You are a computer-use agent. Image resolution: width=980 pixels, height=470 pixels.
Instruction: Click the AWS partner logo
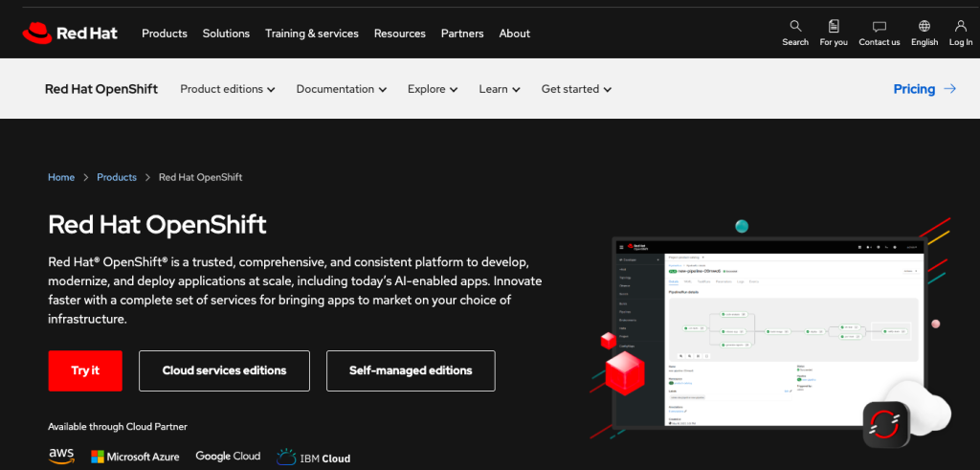[x=61, y=457]
